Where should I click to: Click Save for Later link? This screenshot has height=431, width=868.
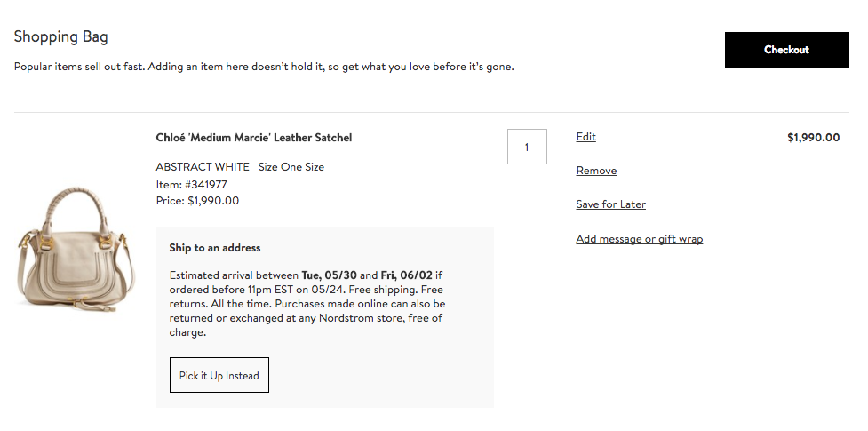(x=610, y=204)
